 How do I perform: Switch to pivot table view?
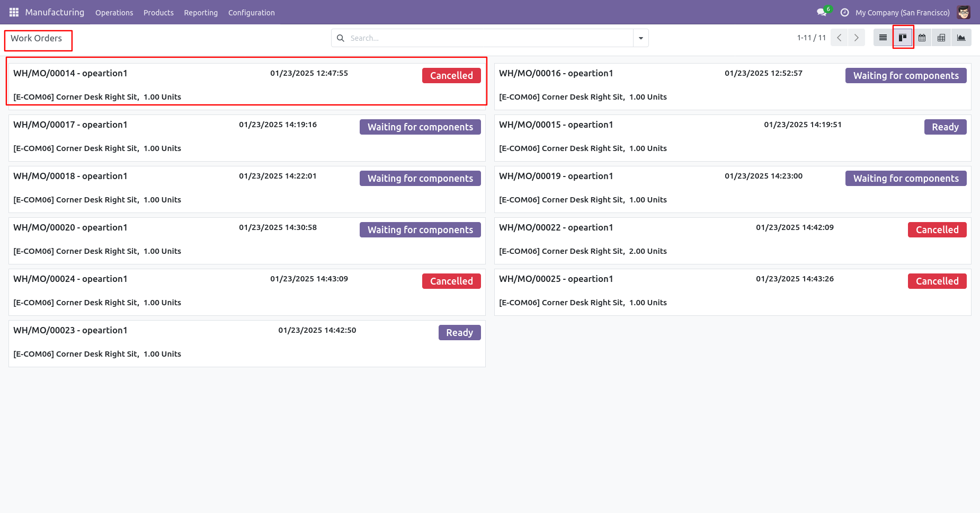(x=941, y=38)
